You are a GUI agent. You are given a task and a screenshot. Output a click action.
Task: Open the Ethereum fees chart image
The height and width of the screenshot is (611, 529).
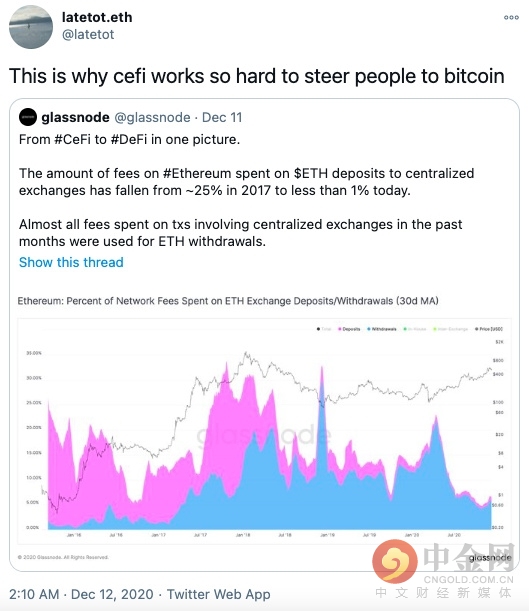click(264, 430)
